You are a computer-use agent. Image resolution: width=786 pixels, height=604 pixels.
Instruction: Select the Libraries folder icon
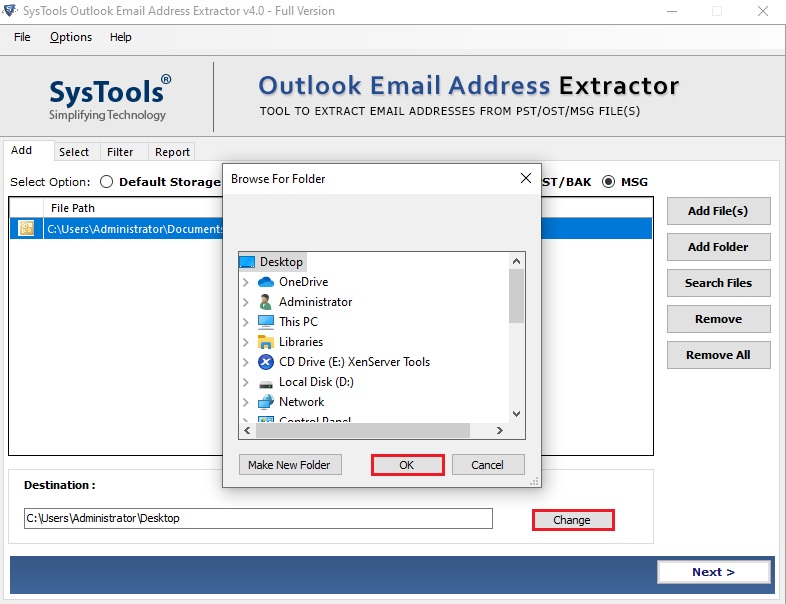click(x=266, y=342)
